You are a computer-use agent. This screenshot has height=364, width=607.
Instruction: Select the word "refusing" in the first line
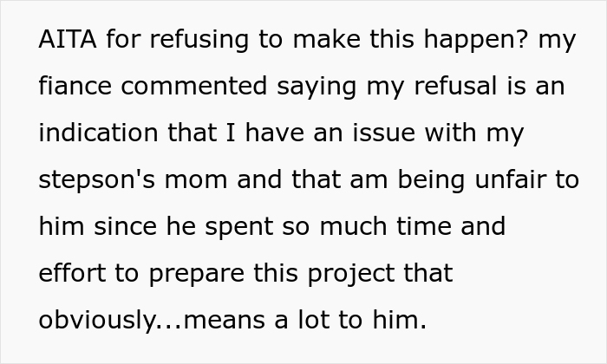click(x=199, y=40)
